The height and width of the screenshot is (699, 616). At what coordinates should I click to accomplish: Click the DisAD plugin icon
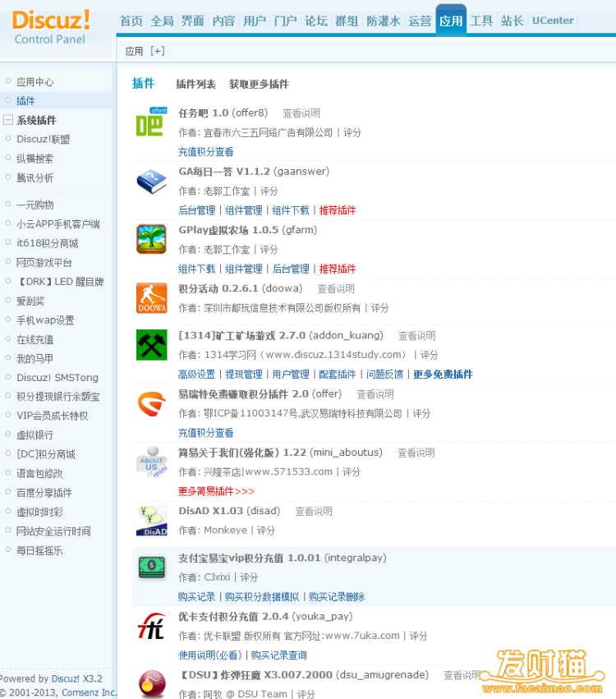click(x=152, y=520)
